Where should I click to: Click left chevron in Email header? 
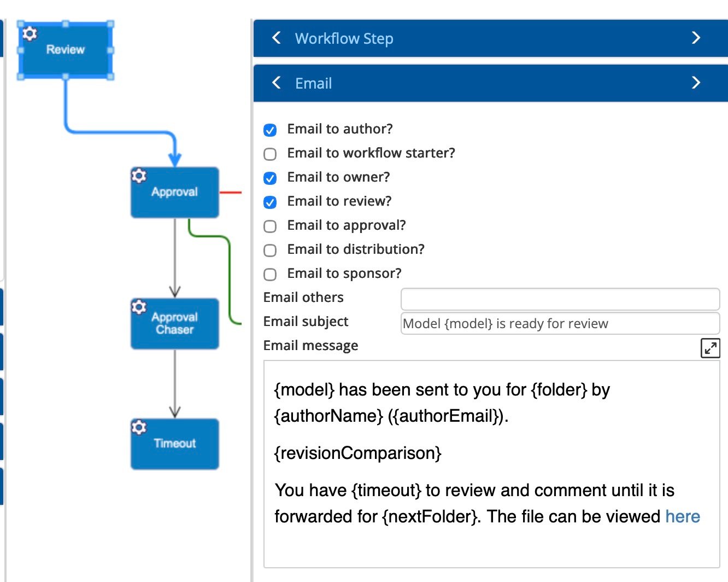pos(277,83)
